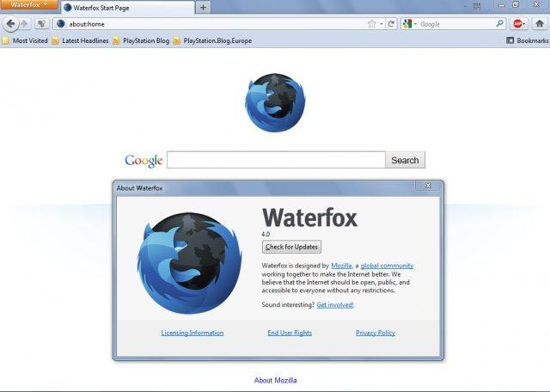Open the orange Waterfox menu button

coord(28,4)
